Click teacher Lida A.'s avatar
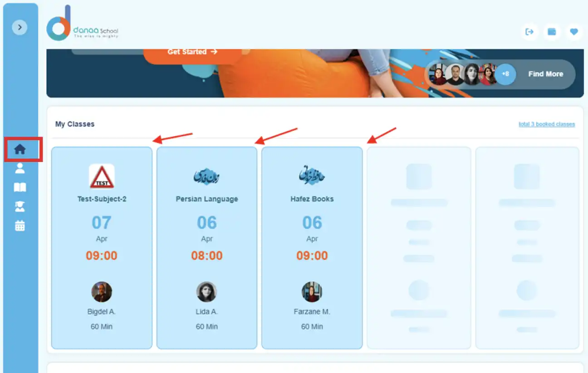Viewport: 588px width, 373px height. 207,292
